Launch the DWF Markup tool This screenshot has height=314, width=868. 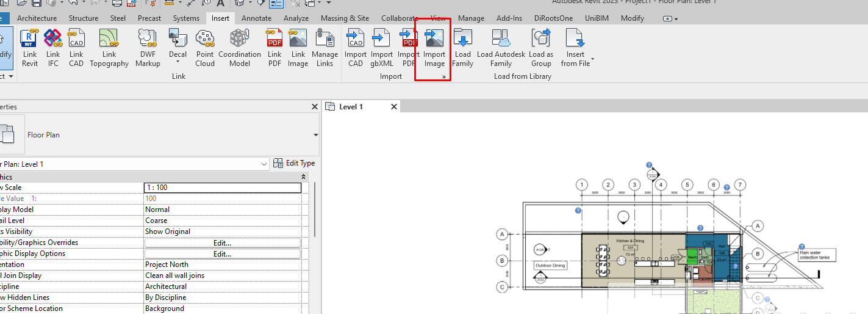point(148,48)
